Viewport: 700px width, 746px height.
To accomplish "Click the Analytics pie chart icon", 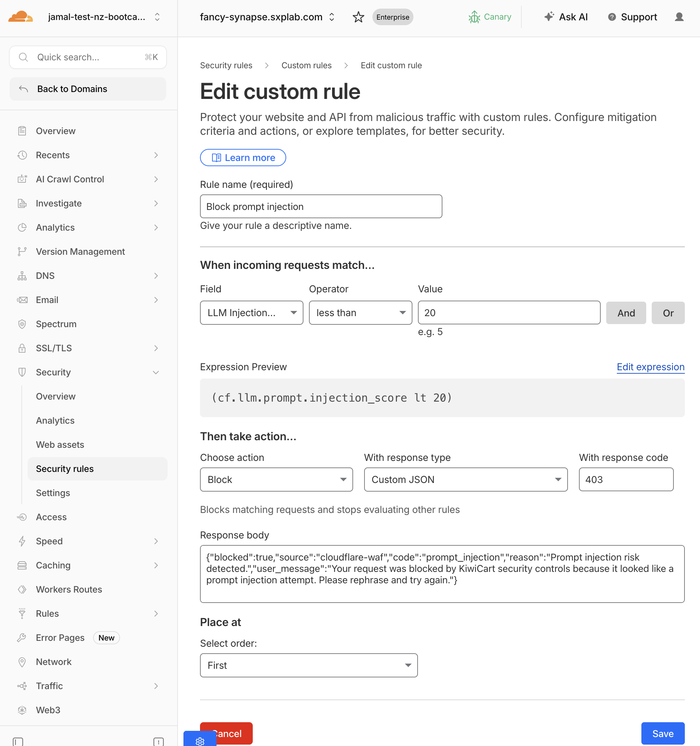I will (22, 228).
